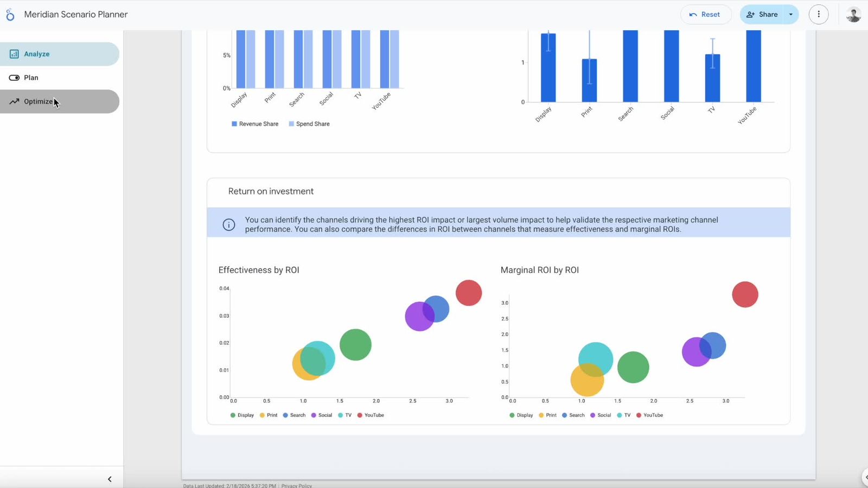Collapse the left sidebar with the chevron
868x488 pixels.
tap(109, 479)
